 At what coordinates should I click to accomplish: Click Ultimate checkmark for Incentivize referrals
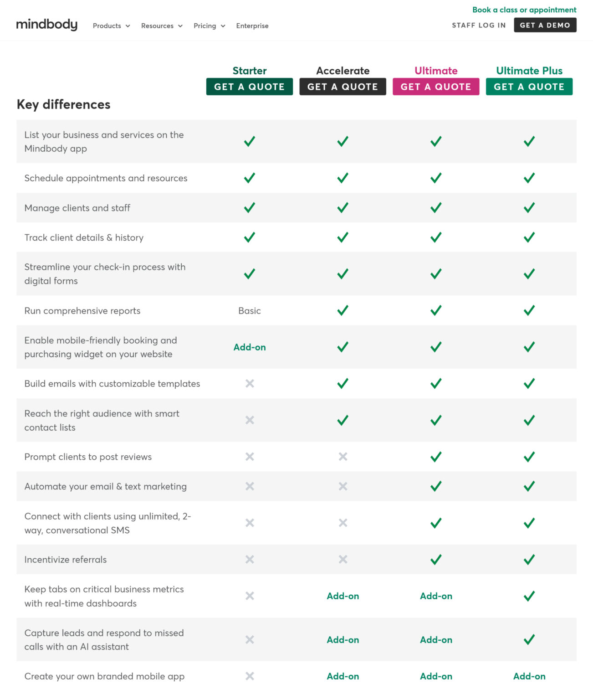(x=436, y=559)
